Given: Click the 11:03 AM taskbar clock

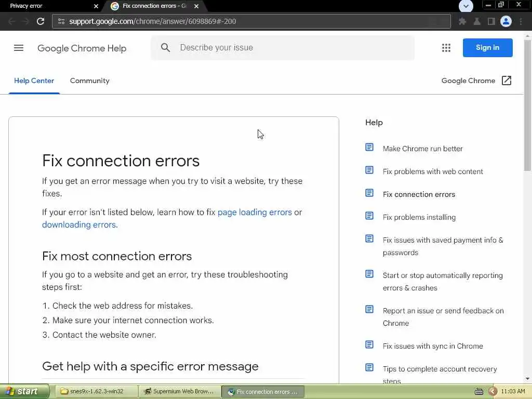Looking at the screenshot, I should [x=513, y=392].
